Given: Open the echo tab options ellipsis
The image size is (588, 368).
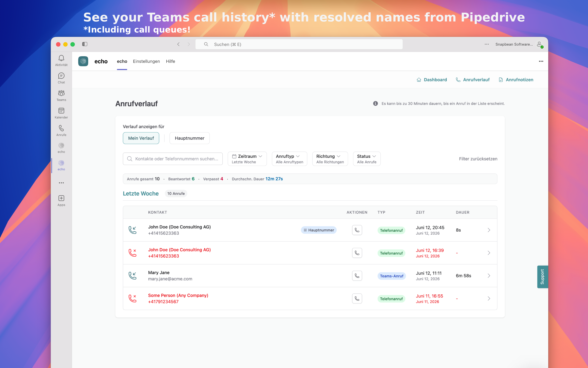Looking at the screenshot, I should pyautogui.click(x=541, y=61).
